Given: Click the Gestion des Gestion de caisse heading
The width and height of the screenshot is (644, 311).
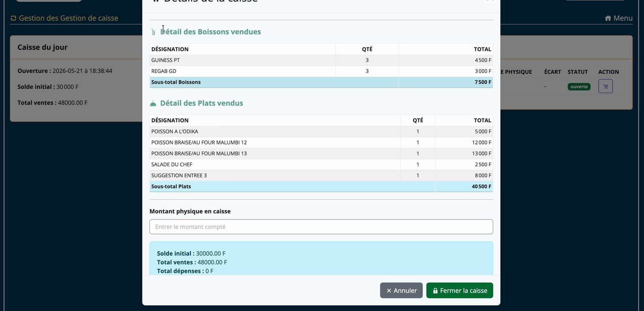Looking at the screenshot, I should click(69, 18).
